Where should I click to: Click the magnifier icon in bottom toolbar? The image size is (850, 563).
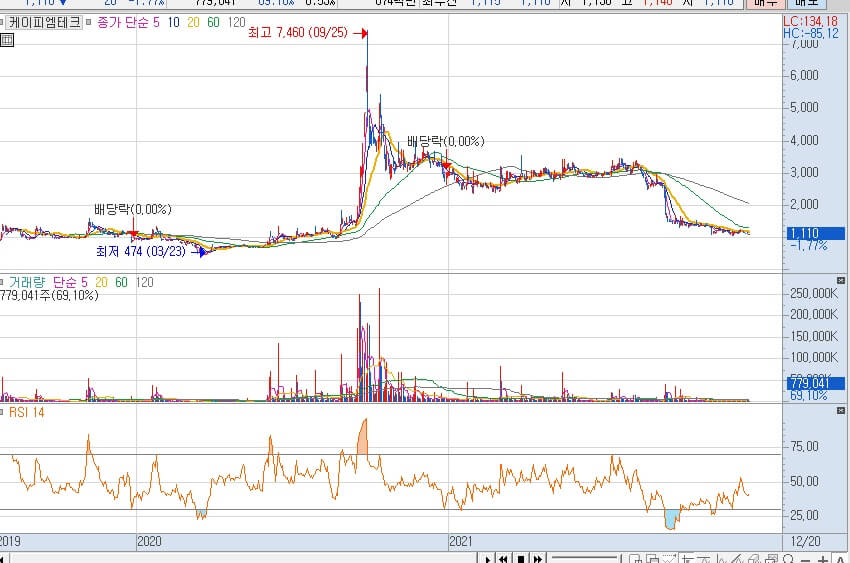tap(789, 559)
